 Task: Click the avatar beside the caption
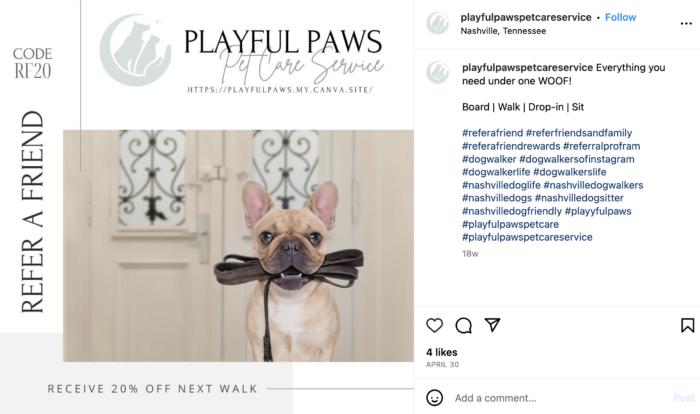(x=438, y=72)
